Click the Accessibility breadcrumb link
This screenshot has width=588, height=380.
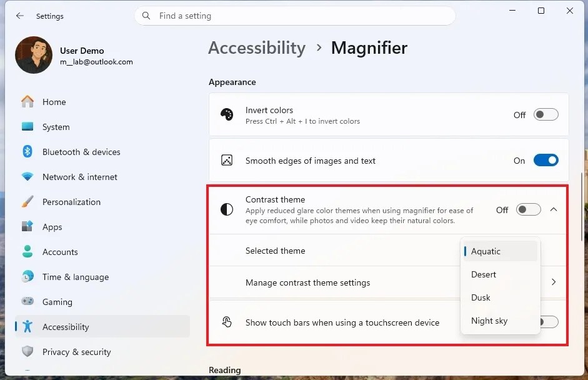click(257, 48)
